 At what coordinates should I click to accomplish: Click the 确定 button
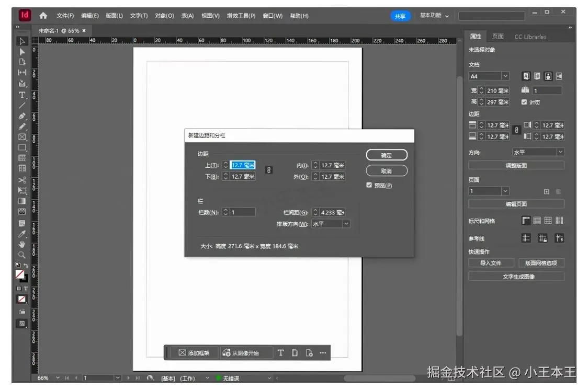click(x=387, y=155)
